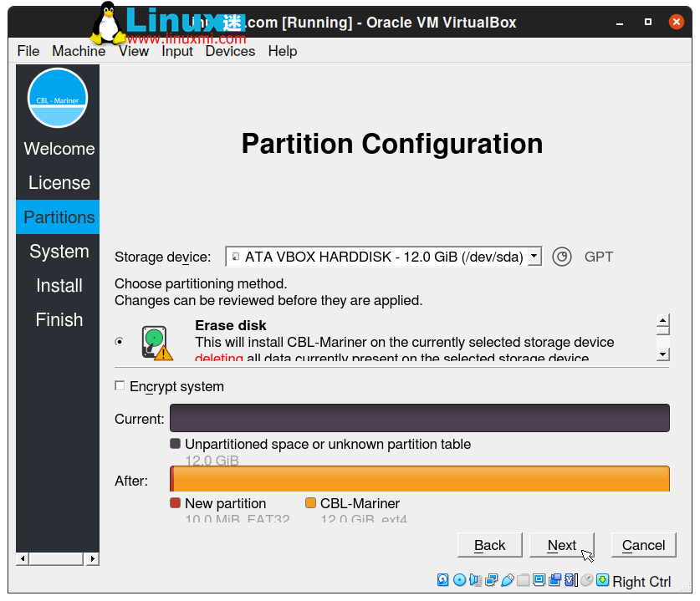This screenshot has height=601, width=700.
Task: Click the System step in sidebar
Action: pos(59,252)
